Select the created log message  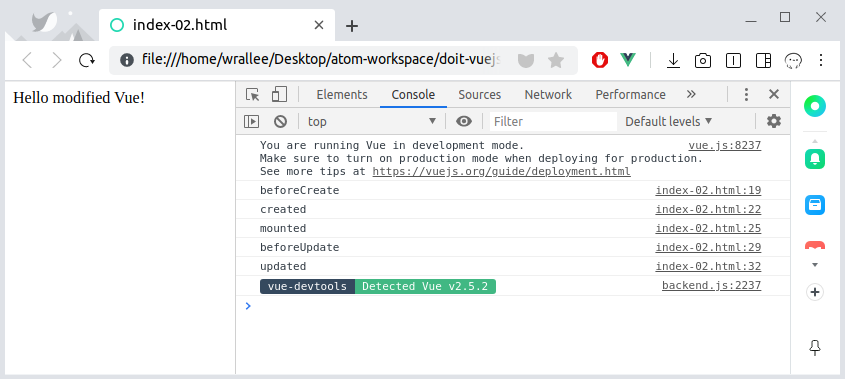tap(283, 209)
